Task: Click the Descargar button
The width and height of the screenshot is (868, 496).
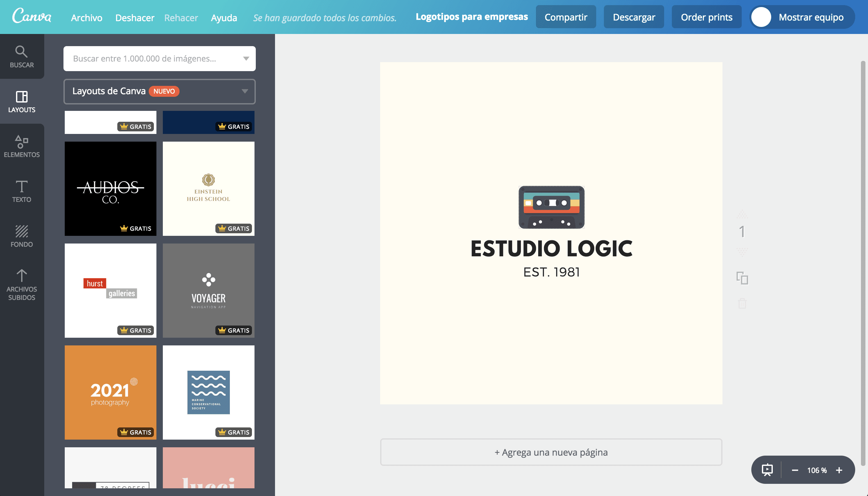Action: (634, 17)
